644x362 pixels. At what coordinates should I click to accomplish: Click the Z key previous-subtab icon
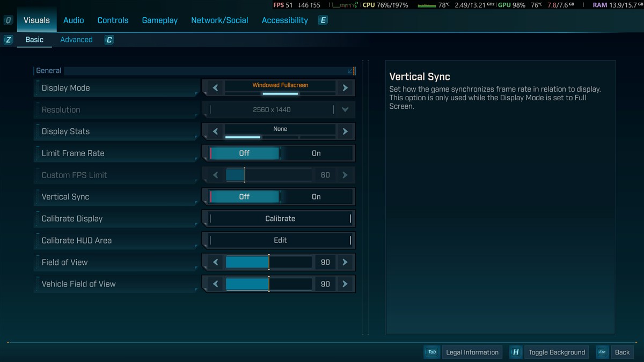(x=8, y=40)
